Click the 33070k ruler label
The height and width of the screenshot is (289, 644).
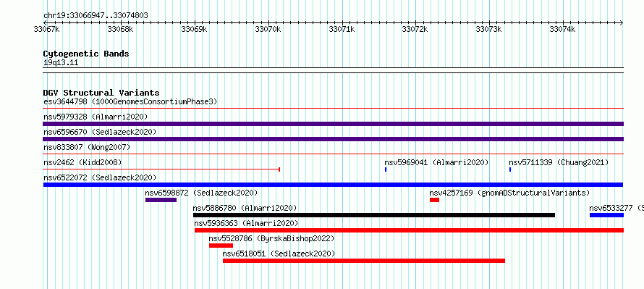(x=268, y=29)
